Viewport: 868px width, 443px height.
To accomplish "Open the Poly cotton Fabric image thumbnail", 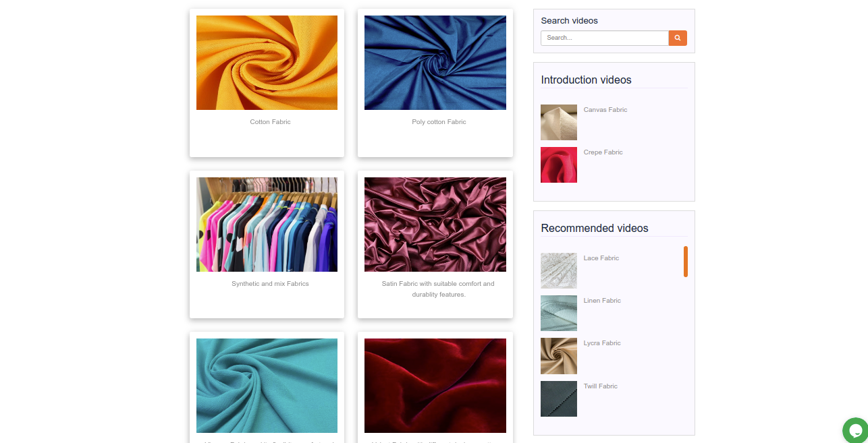I will (x=435, y=63).
